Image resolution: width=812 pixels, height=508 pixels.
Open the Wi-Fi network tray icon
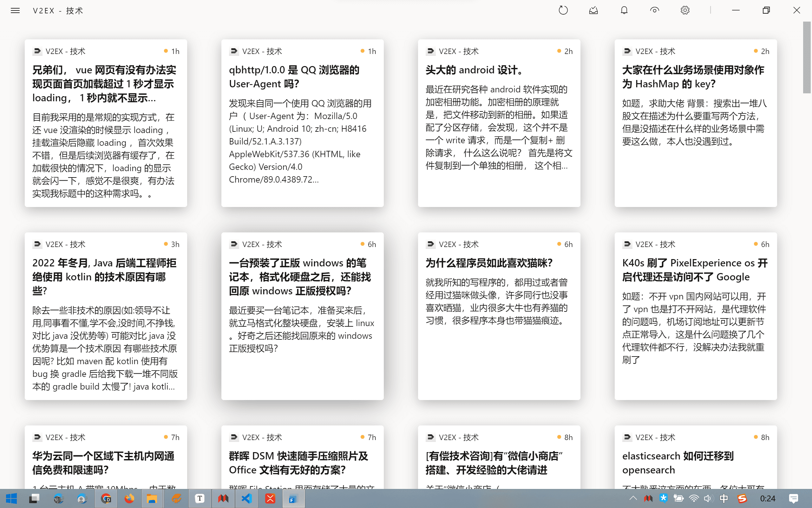pyautogui.click(x=694, y=498)
